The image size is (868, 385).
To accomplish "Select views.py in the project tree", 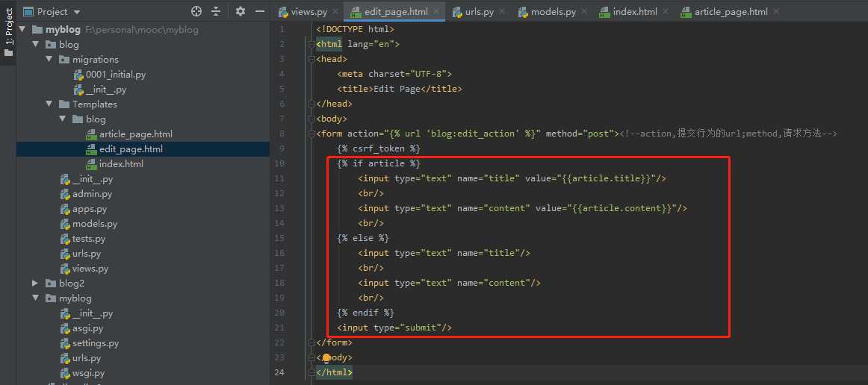I will (90, 269).
